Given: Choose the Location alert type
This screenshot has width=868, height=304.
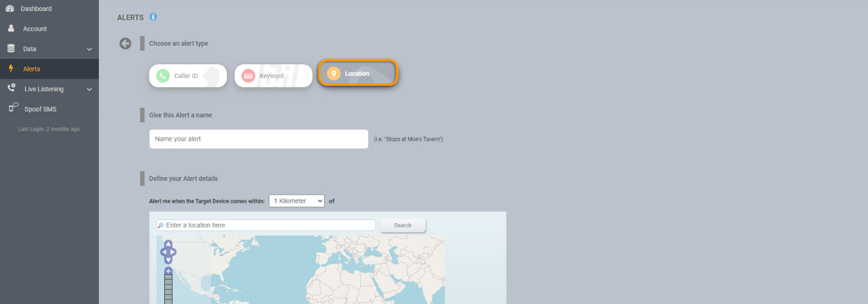Looking at the screenshot, I should [x=358, y=73].
